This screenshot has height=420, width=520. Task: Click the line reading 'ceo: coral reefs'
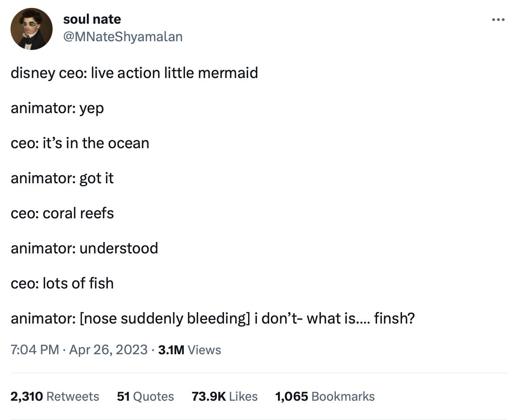62,213
